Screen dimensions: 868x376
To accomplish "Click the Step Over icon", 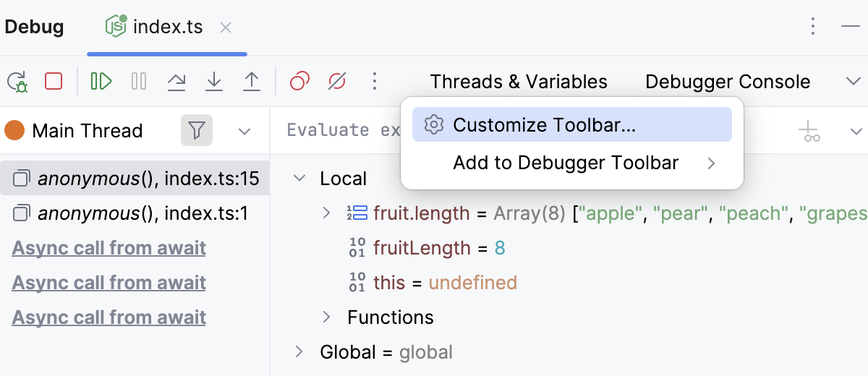I will coord(176,81).
